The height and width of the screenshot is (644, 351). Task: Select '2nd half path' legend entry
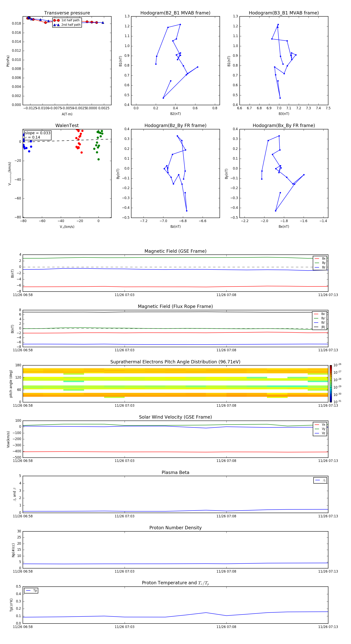click(x=67, y=25)
